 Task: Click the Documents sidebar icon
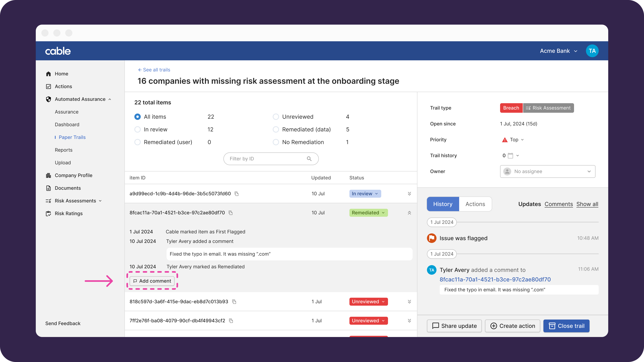[x=48, y=188]
